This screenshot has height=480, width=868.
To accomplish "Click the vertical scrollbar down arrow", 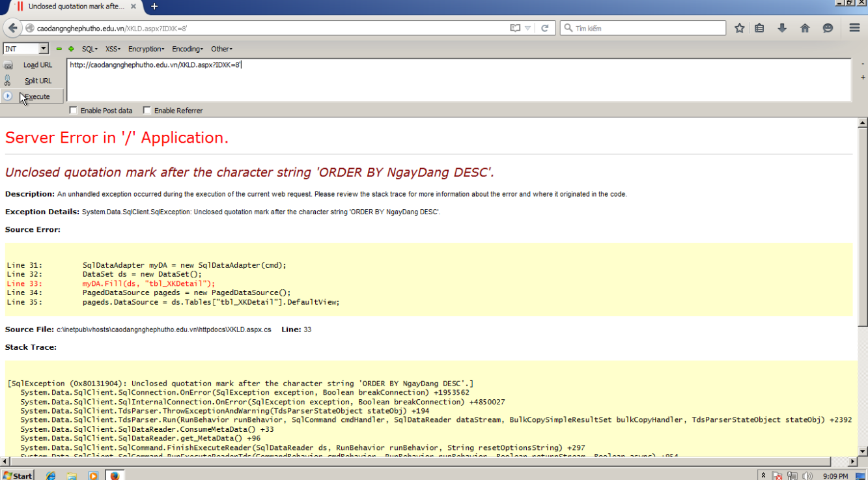I will [x=863, y=451].
